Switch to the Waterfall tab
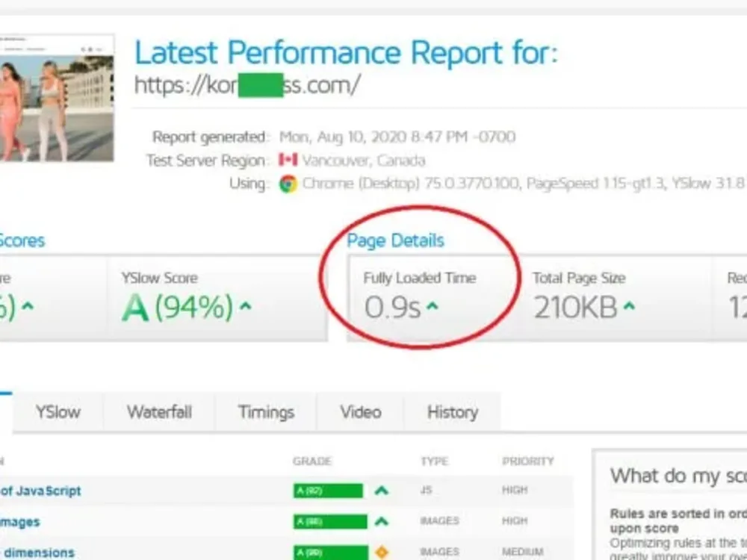This screenshot has height=560, width=747. [x=159, y=412]
